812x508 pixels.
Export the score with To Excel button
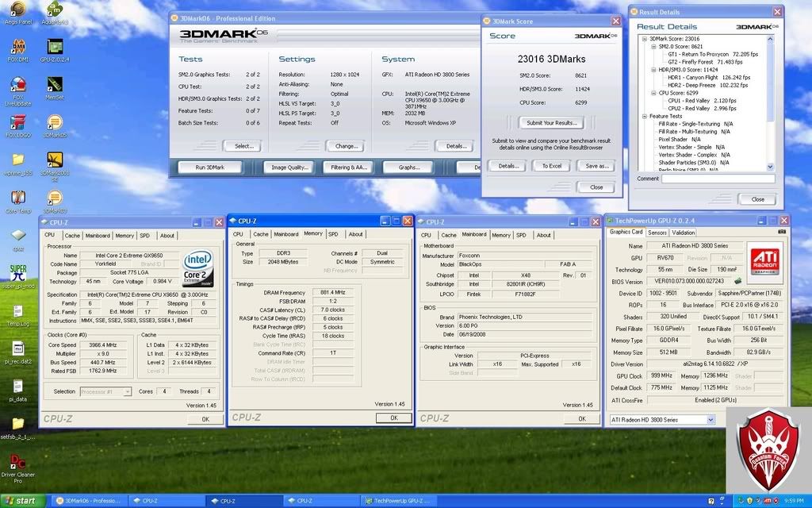[552, 166]
